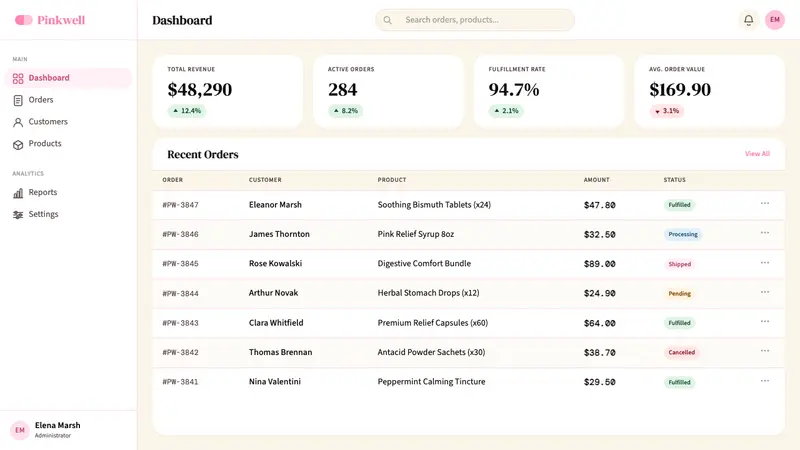800x450 pixels.
Task: Open Reports under Analytics
Action: click(x=68, y=192)
